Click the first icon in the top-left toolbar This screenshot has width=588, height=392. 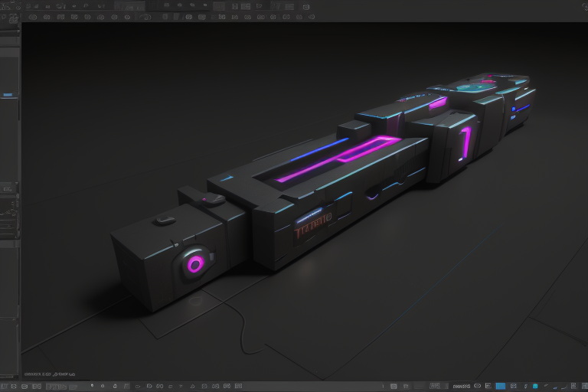pos(6,5)
